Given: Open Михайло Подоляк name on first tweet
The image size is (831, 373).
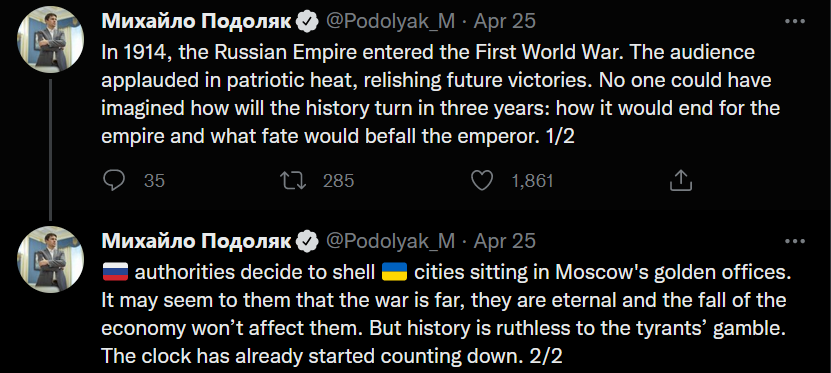Looking at the screenshot, I should tap(197, 21).
